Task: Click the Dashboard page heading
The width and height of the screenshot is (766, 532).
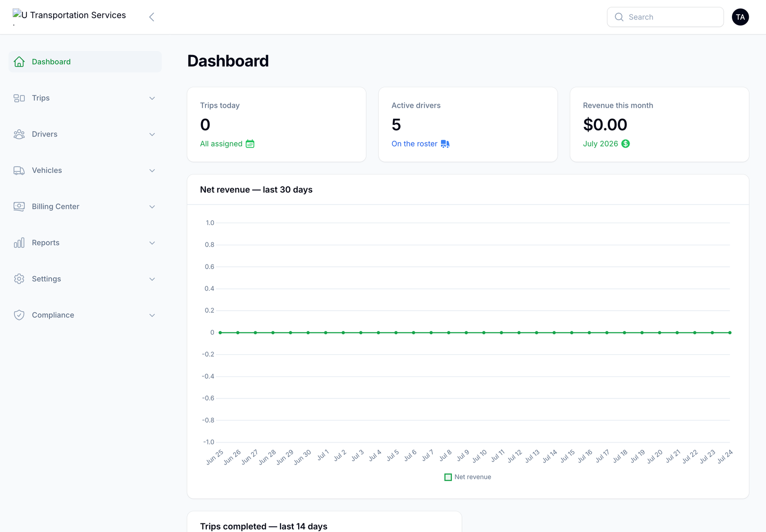Action: pos(228,61)
